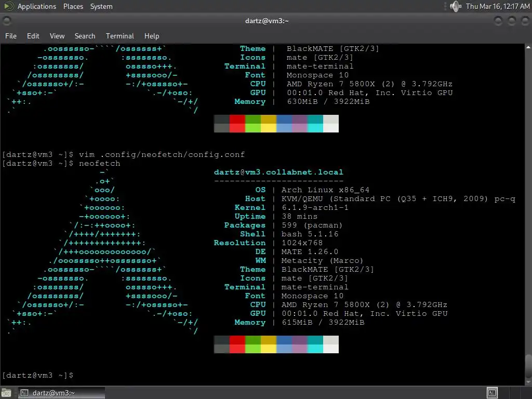The image size is (532, 399).
Task: Open the System menu
Action: (101, 6)
